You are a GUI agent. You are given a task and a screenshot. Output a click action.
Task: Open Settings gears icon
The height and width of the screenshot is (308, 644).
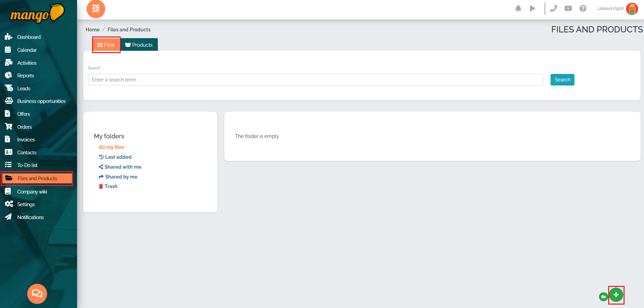[x=9, y=204]
